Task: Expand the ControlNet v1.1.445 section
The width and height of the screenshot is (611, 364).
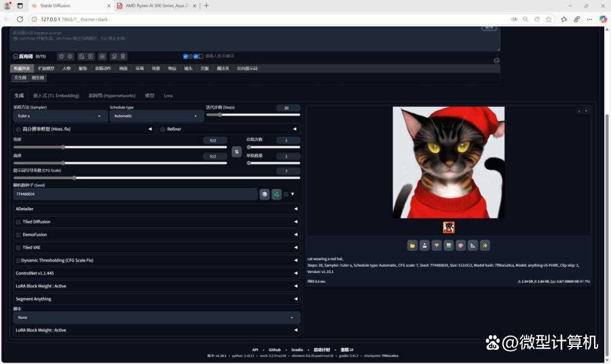Action: 156,273
